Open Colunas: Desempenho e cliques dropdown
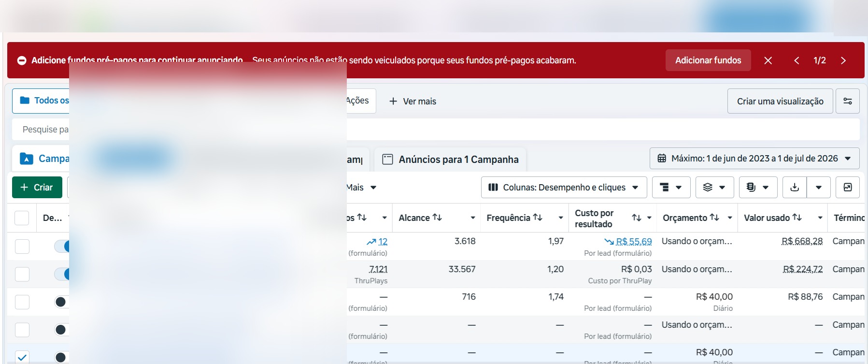The width and height of the screenshot is (868, 364). [564, 187]
